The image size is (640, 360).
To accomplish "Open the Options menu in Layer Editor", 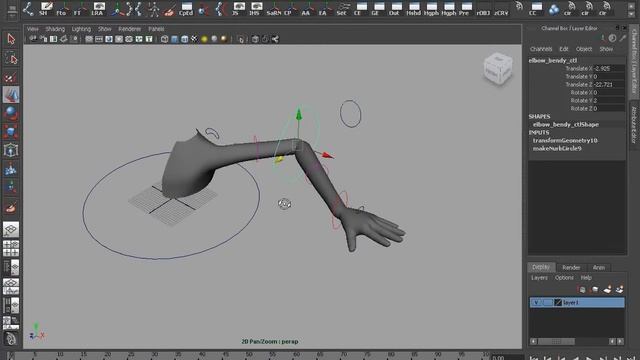I will (x=564, y=278).
